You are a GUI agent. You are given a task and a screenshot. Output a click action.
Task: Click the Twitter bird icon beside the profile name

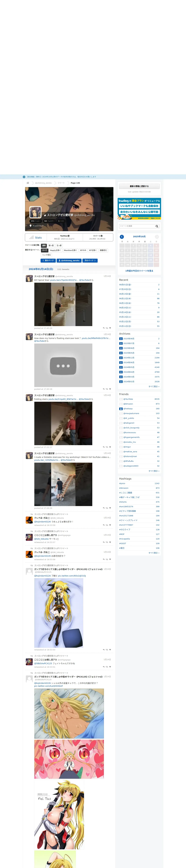point(45,215)
